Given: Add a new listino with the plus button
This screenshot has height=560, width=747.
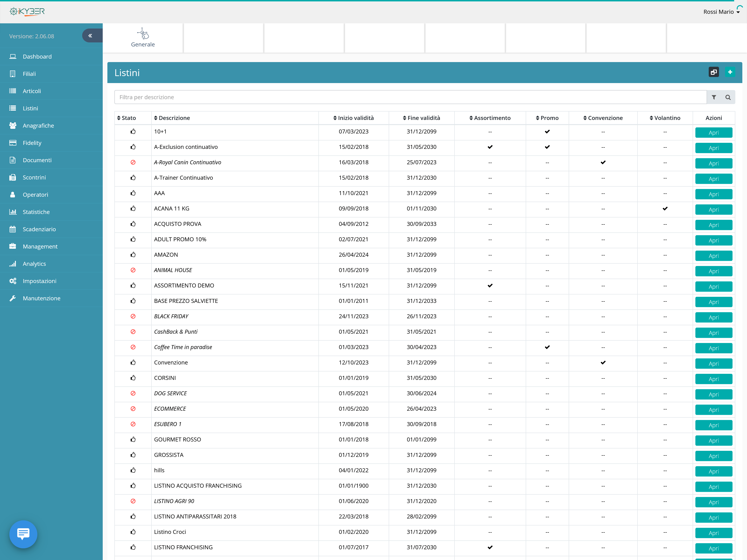Looking at the screenshot, I should (x=730, y=72).
